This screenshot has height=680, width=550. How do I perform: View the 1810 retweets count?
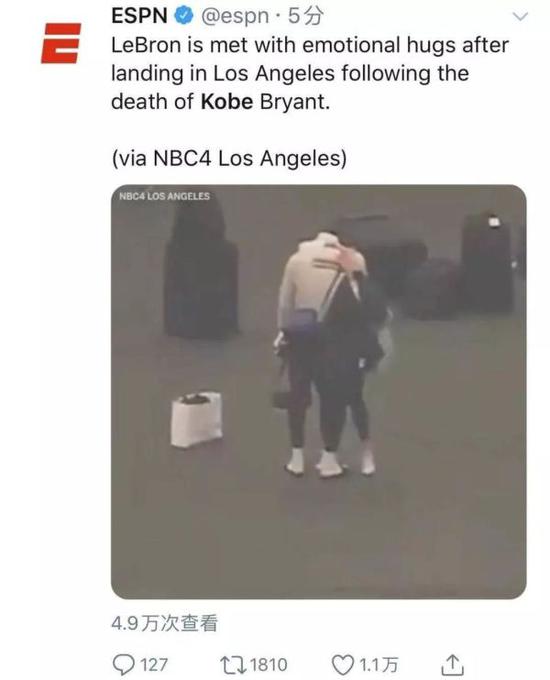(x=269, y=665)
